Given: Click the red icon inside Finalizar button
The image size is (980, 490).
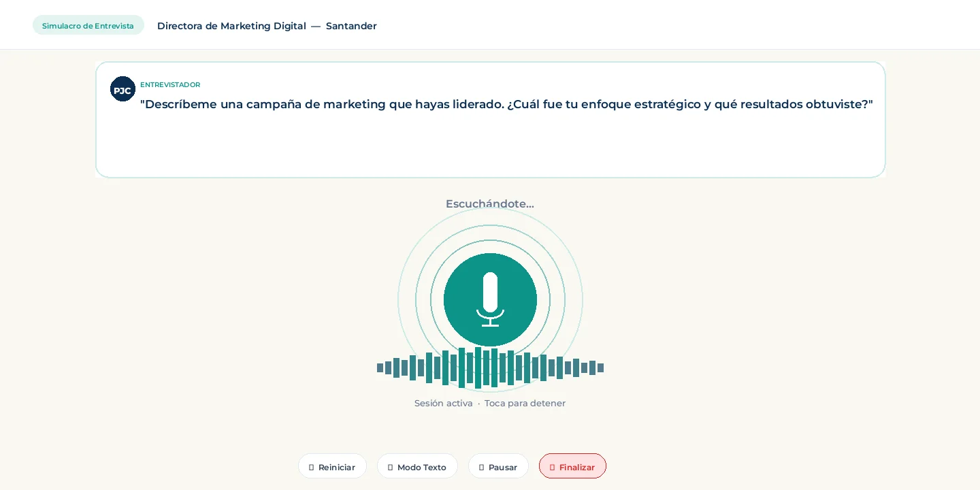Looking at the screenshot, I should (552, 468).
